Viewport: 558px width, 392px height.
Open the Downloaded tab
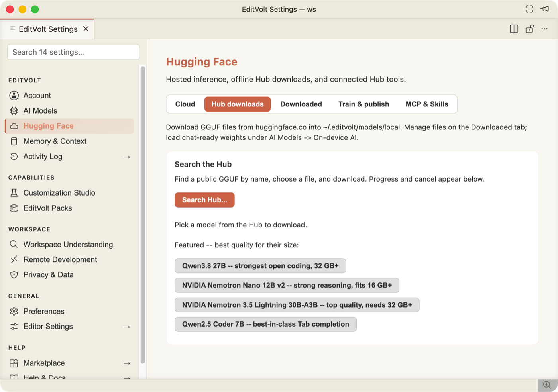[x=301, y=104]
